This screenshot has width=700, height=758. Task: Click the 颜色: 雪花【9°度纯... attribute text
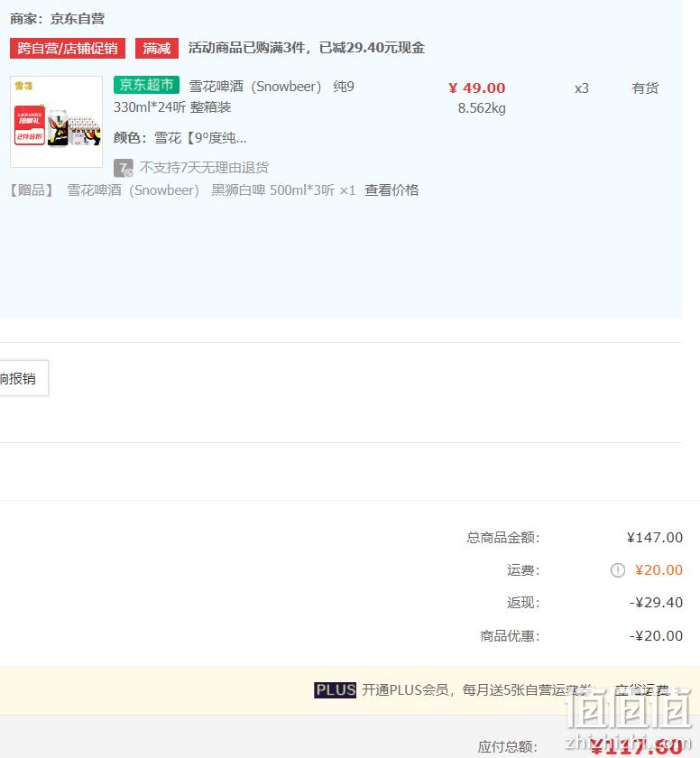click(x=180, y=138)
